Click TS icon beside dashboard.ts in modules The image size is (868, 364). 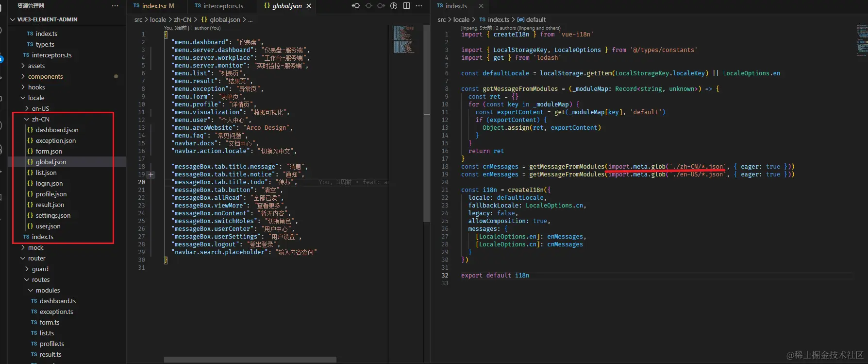[34, 301]
